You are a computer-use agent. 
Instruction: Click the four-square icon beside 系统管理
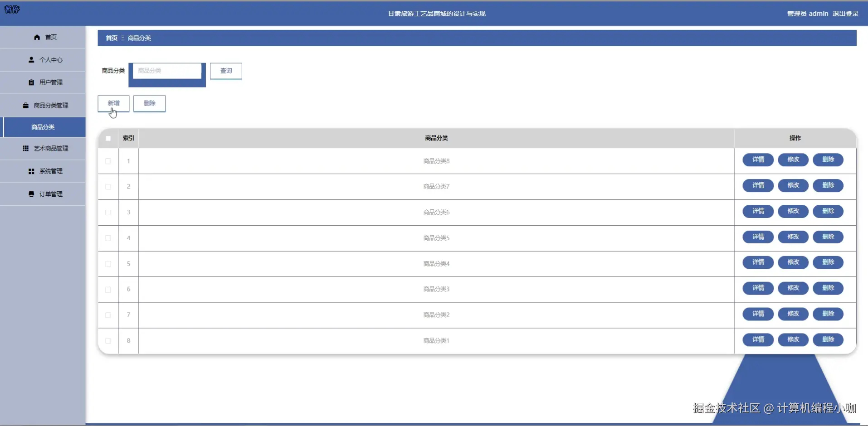(x=31, y=171)
